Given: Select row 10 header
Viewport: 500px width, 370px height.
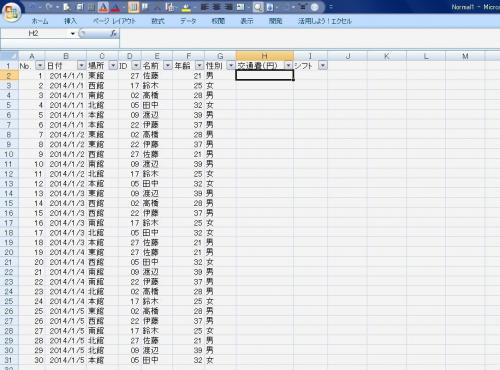Looking at the screenshot, I should [x=9, y=154].
